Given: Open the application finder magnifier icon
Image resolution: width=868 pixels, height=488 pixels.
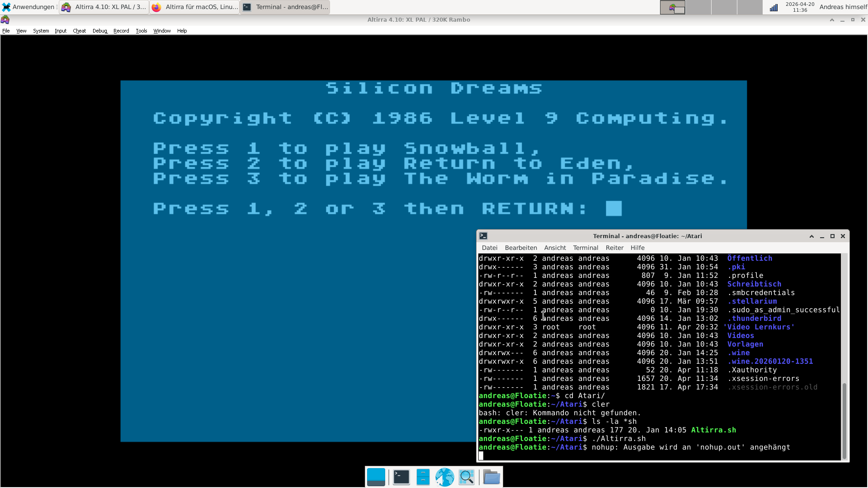Looking at the screenshot, I should (x=466, y=477).
